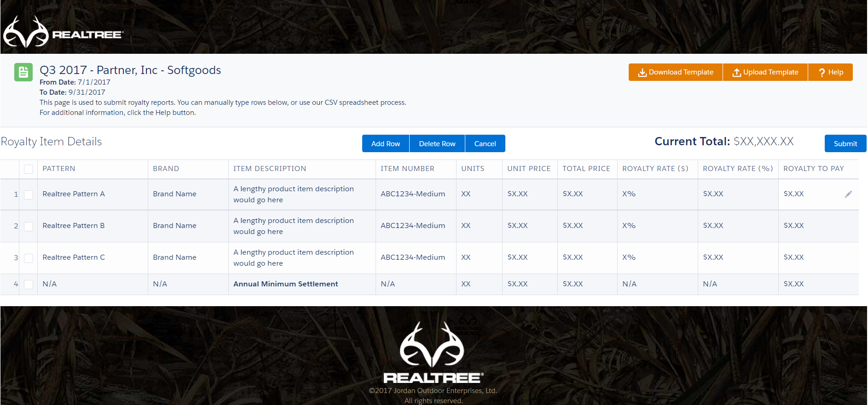
Task: Click the Realtree footer logo
Action: point(434,352)
